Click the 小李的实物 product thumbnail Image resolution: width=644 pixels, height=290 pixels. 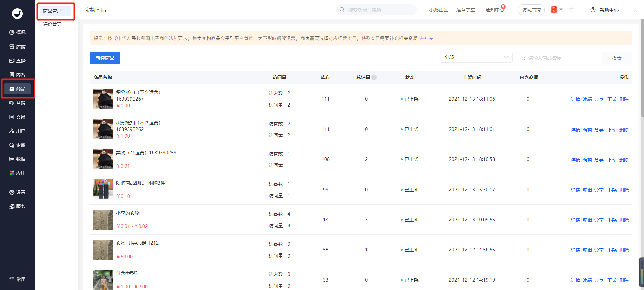tap(103, 220)
